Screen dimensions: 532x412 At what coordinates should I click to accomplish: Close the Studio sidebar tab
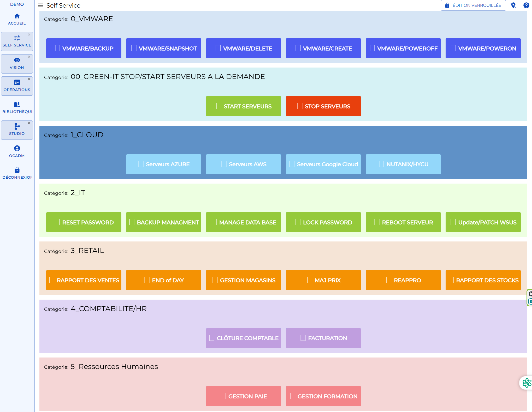29,123
